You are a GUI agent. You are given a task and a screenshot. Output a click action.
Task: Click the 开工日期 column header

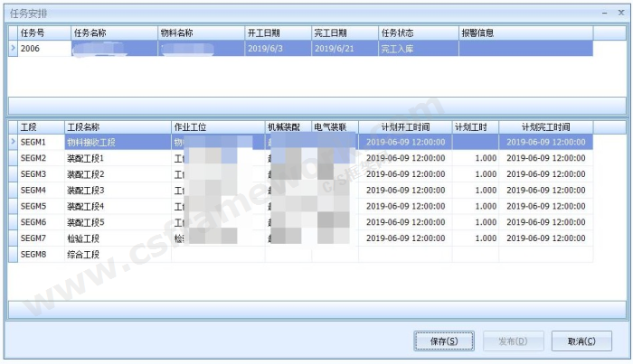pyautogui.click(x=277, y=33)
